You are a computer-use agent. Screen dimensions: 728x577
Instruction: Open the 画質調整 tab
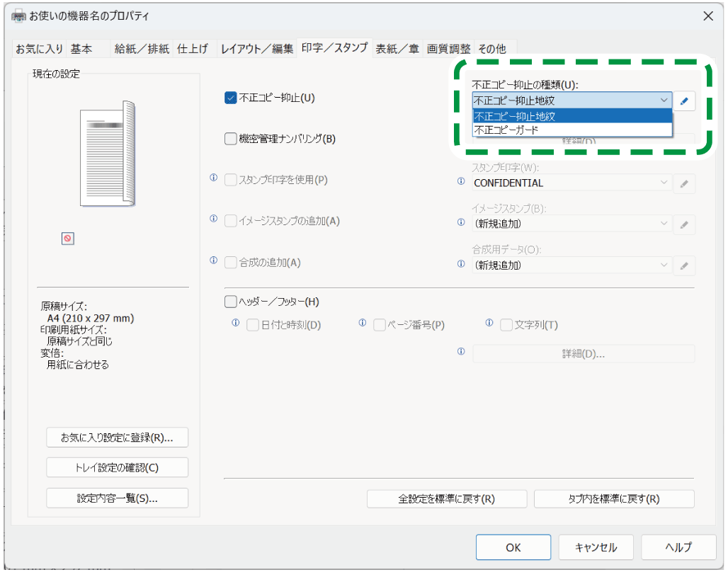(x=448, y=49)
